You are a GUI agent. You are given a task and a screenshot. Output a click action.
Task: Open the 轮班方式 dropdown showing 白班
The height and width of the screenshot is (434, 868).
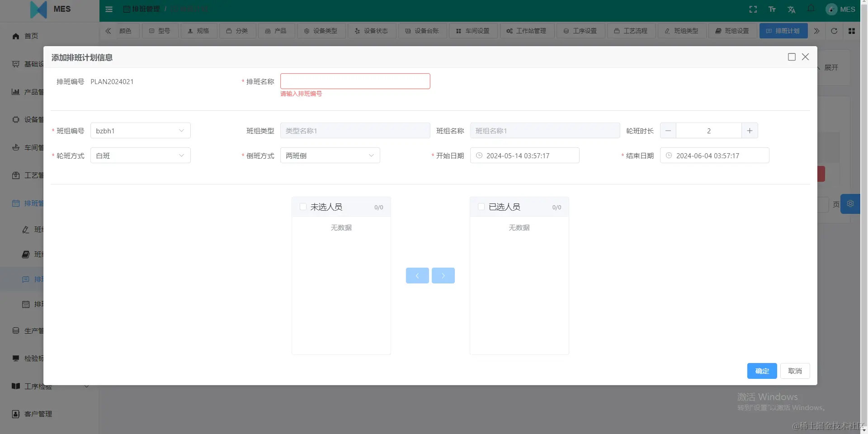click(141, 156)
